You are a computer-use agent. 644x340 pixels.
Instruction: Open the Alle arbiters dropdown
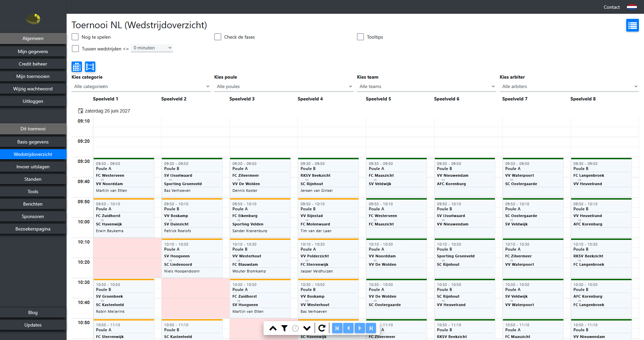[x=569, y=86]
